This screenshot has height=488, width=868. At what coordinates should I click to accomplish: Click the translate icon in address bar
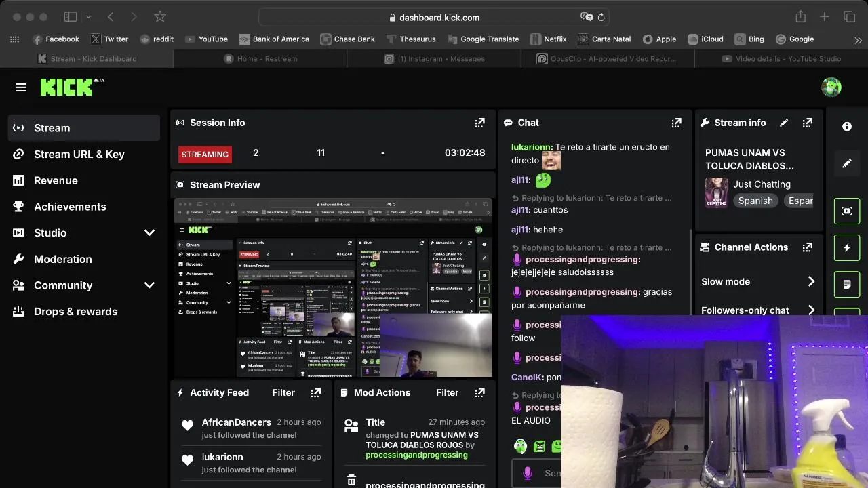click(x=586, y=18)
